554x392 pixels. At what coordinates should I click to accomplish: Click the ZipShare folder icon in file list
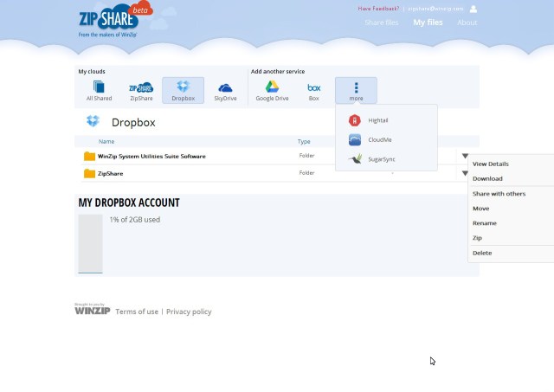click(89, 173)
